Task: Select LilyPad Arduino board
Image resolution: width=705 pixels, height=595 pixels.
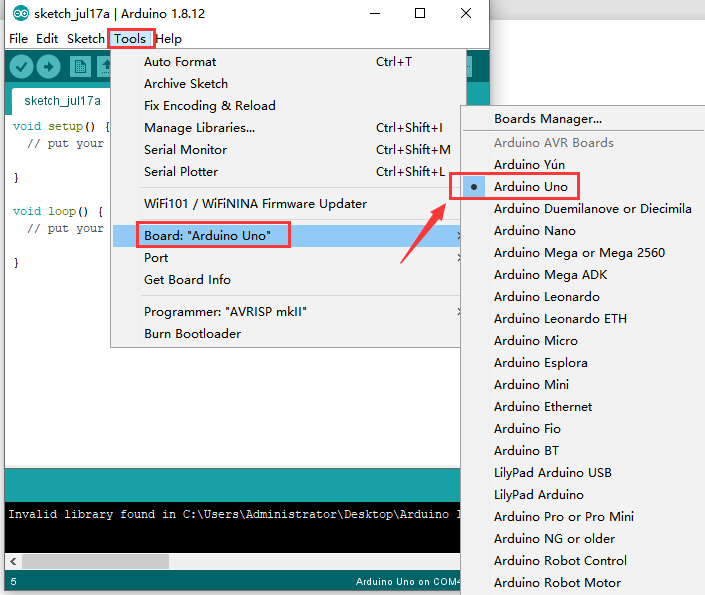Action: point(584,495)
